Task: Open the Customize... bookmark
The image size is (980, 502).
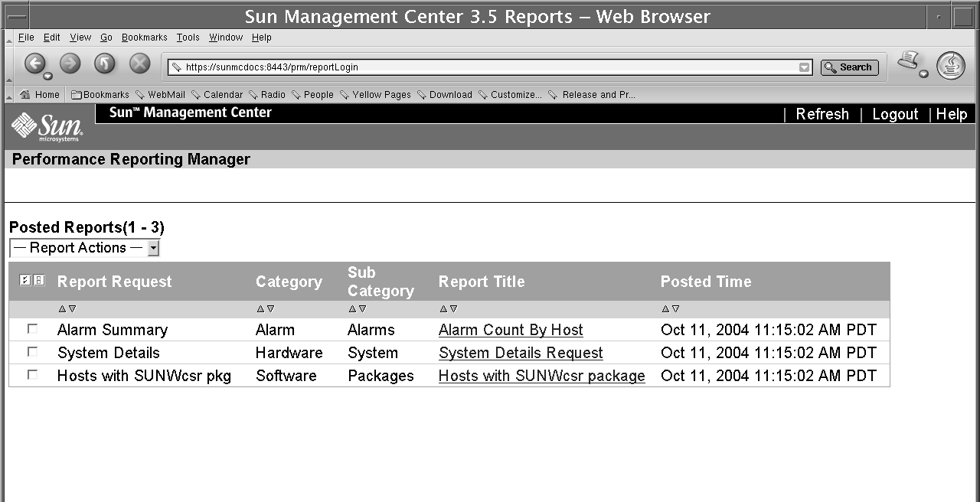Action: (x=510, y=95)
